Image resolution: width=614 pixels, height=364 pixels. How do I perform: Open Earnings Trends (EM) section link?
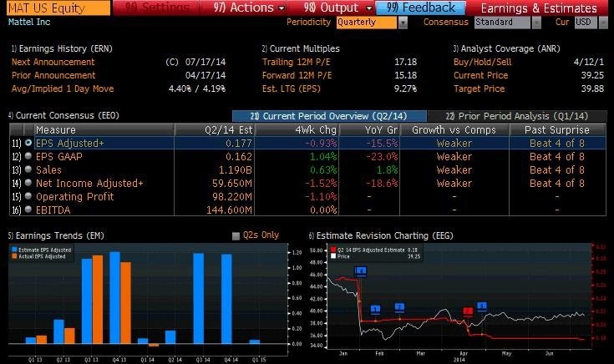pos(56,235)
